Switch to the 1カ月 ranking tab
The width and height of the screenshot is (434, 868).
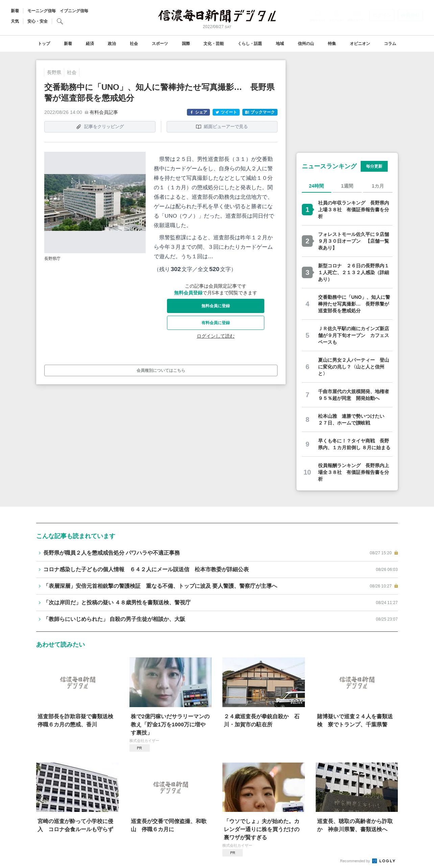pos(378,186)
